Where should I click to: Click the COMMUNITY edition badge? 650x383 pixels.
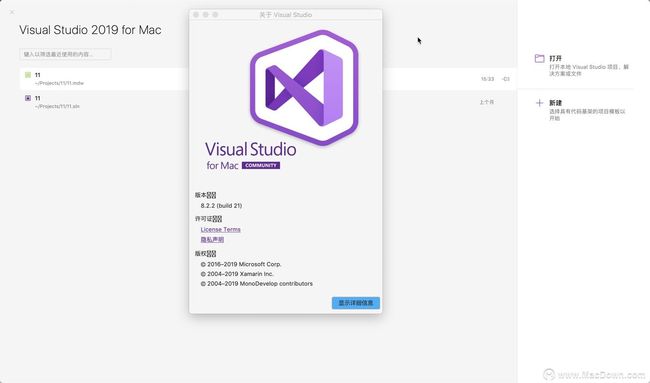click(x=261, y=165)
